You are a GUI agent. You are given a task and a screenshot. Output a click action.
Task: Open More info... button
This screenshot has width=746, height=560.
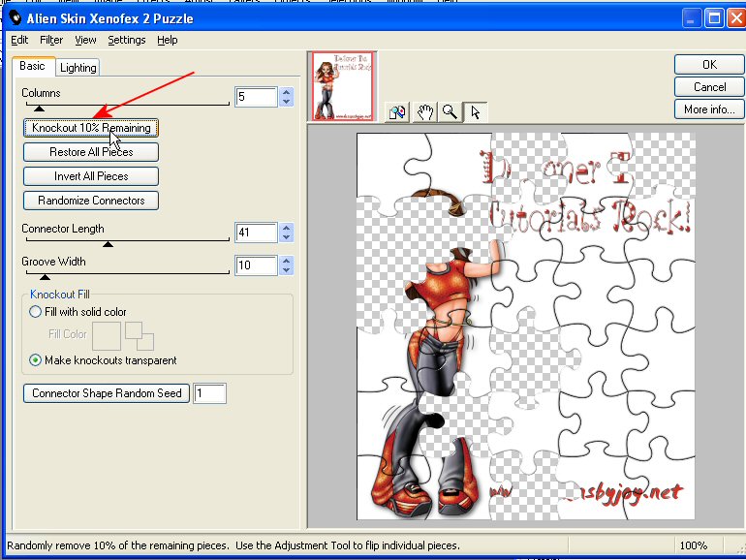[709, 109]
